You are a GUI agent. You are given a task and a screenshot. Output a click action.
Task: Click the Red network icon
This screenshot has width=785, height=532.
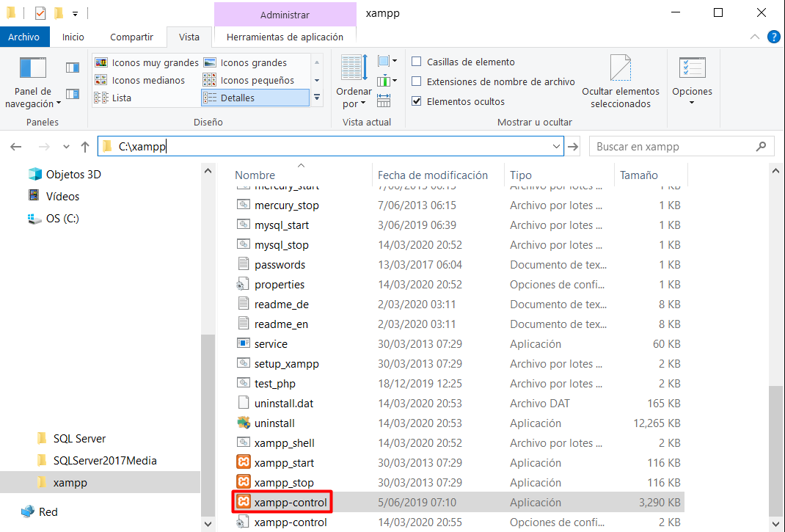[x=28, y=512]
